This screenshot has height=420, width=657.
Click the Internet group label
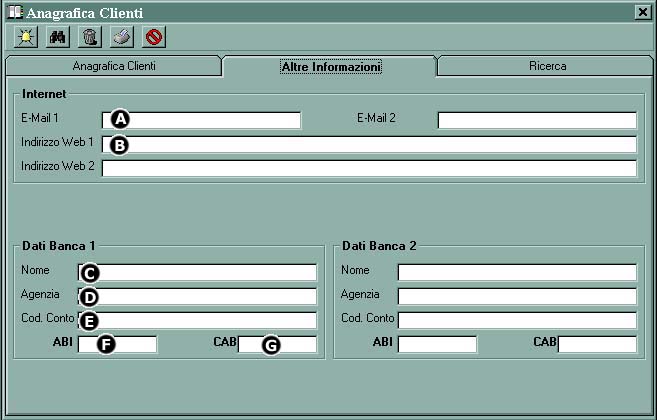click(44, 94)
